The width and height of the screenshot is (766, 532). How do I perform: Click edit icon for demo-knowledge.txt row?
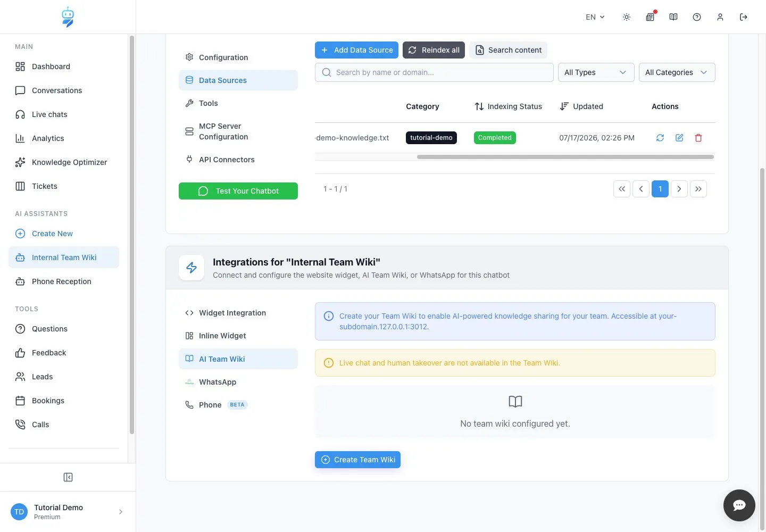(x=679, y=138)
